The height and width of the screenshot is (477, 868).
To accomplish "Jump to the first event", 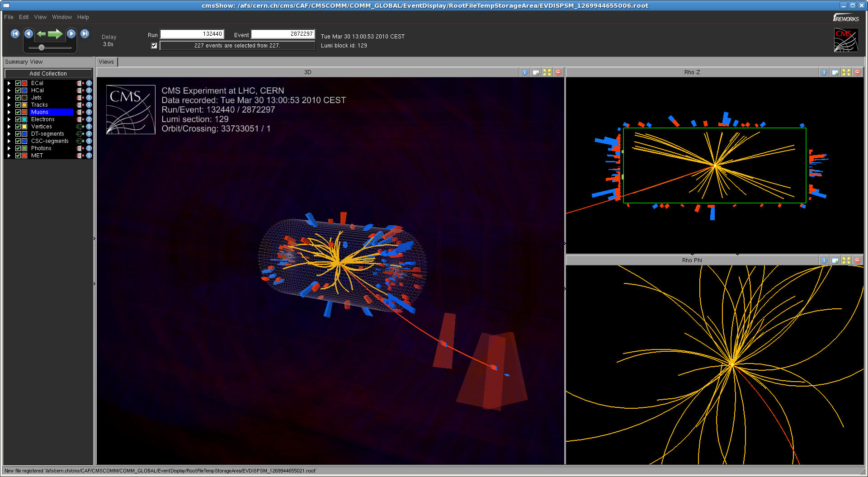I will click(15, 34).
